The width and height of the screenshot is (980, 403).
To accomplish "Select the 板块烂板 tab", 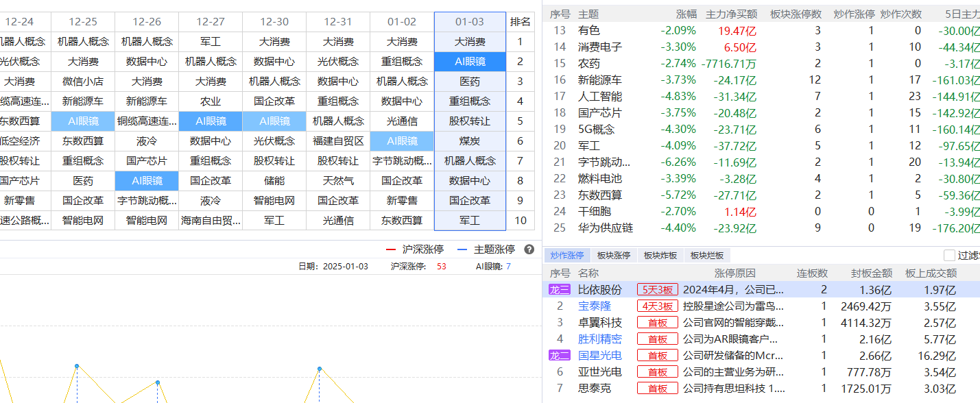I will click(706, 255).
